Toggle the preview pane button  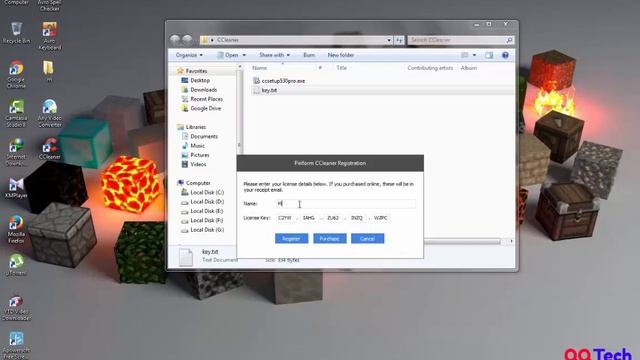click(489, 55)
